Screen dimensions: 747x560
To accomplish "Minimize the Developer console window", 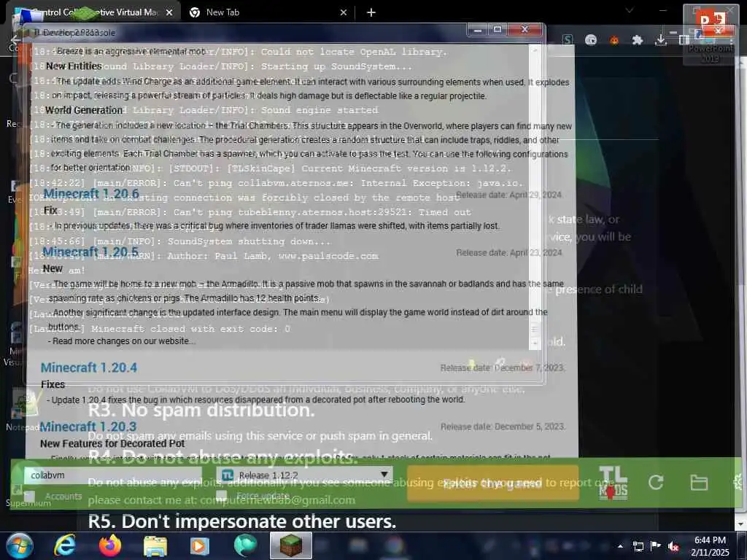I will (478, 30).
